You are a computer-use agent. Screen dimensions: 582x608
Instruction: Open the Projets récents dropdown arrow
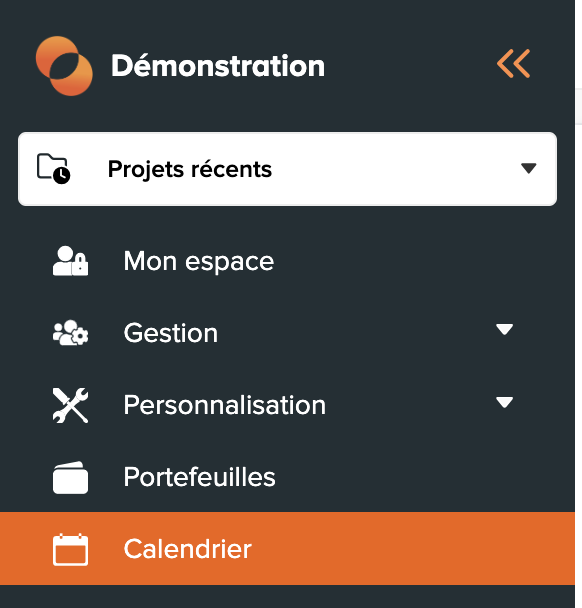(x=528, y=168)
